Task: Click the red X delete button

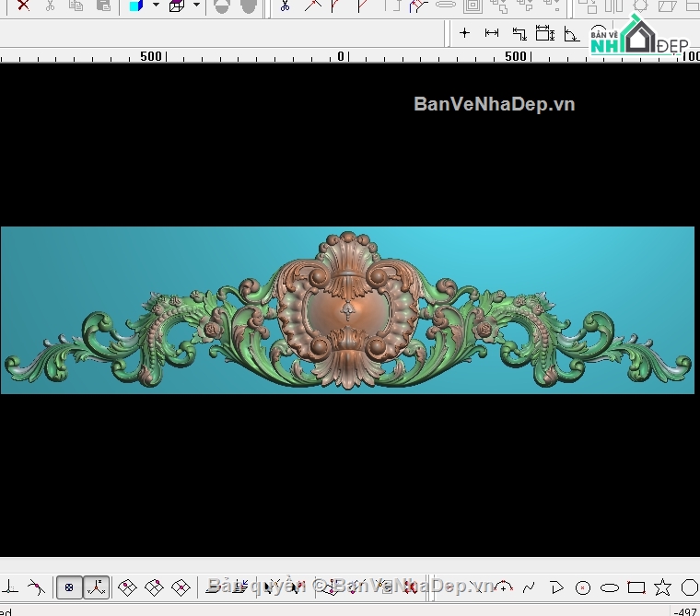Action: 23,6
